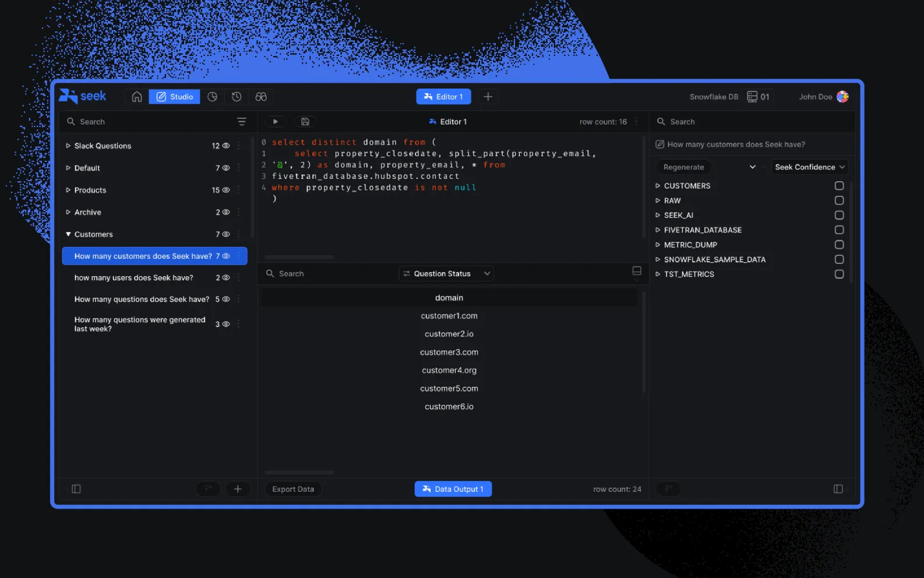Screen dimensions: 924x578
Task: Open the chevron dropdown beside Regenerate
Action: [x=753, y=167]
